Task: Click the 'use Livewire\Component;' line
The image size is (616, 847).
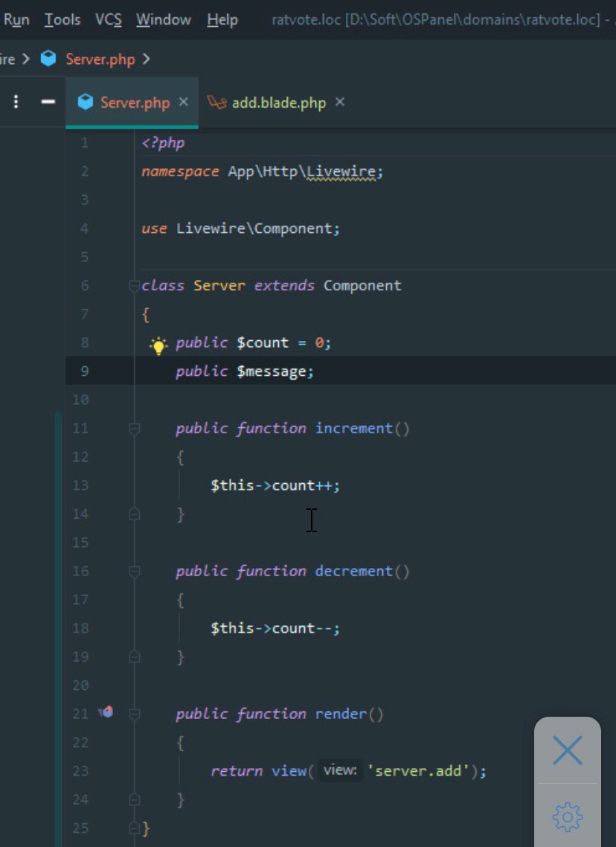Action: coord(241,228)
